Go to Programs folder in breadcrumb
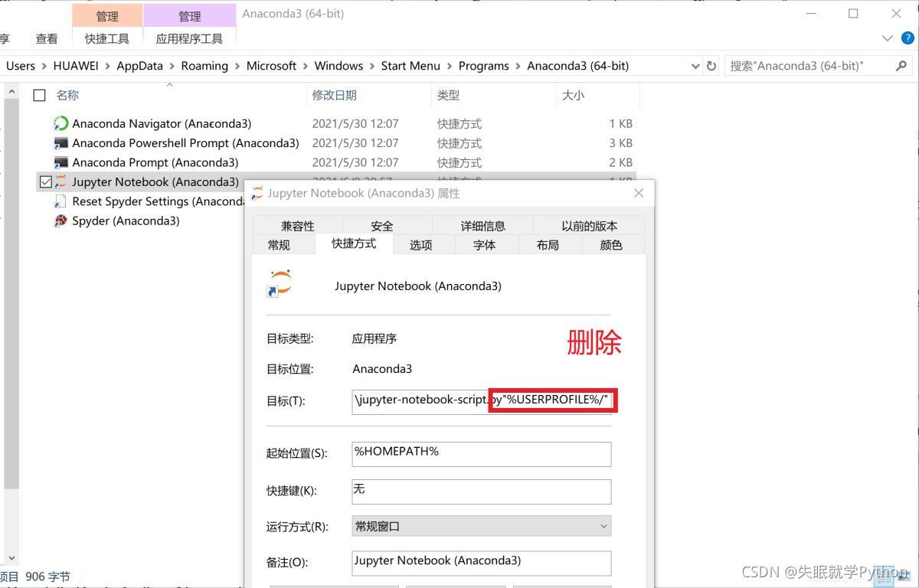Image resolution: width=919 pixels, height=588 pixels. tap(483, 66)
